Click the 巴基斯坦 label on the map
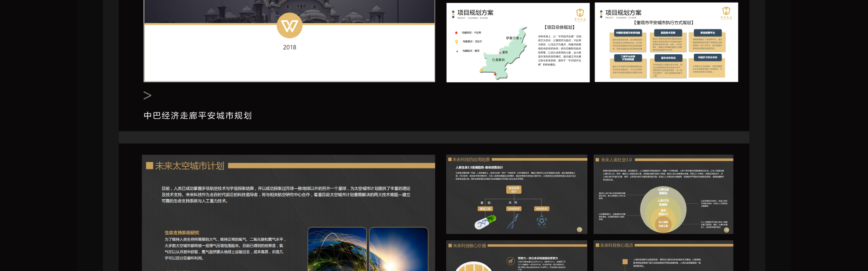868x271 pixels. (498, 60)
